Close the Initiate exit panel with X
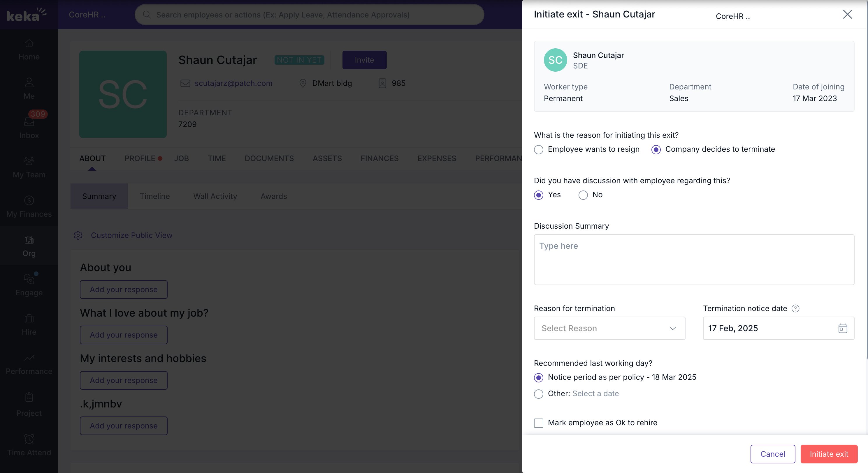 point(847,15)
